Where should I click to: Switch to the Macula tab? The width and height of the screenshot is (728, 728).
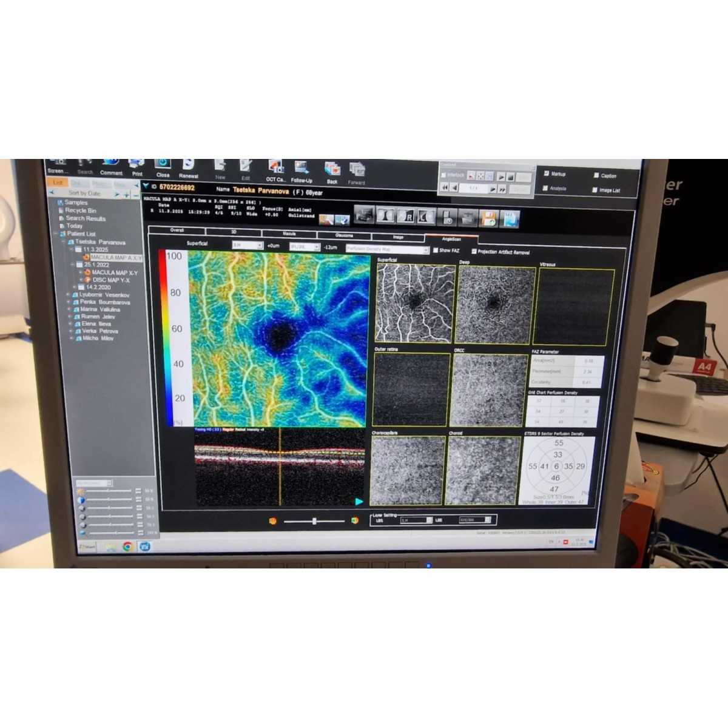[x=289, y=233]
